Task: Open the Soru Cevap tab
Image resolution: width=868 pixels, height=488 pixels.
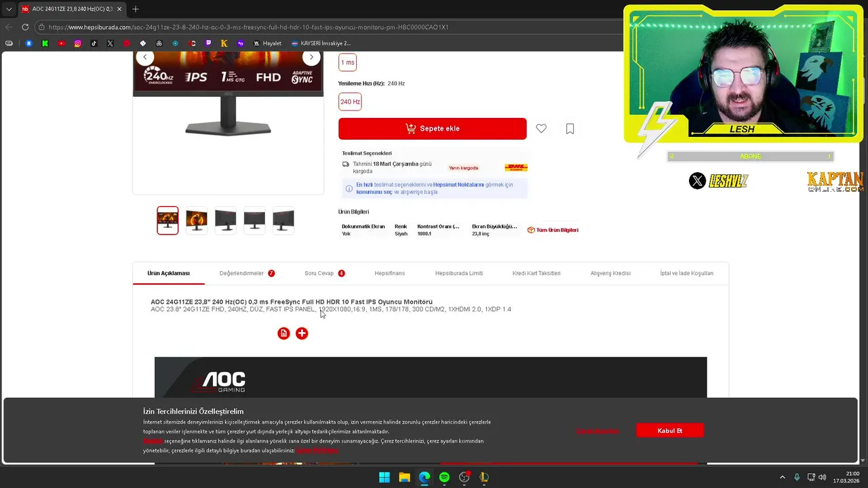Action: click(x=324, y=273)
